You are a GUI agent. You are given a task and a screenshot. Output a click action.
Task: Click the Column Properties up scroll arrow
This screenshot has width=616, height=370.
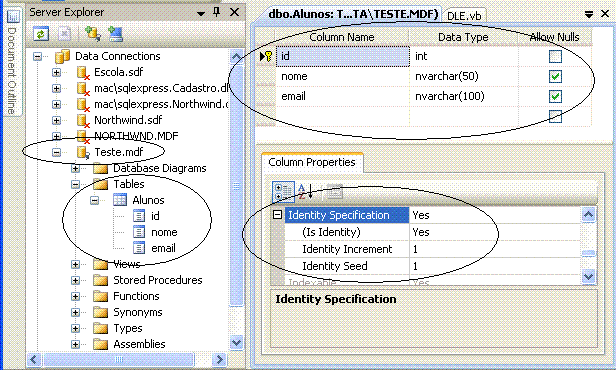click(x=588, y=214)
